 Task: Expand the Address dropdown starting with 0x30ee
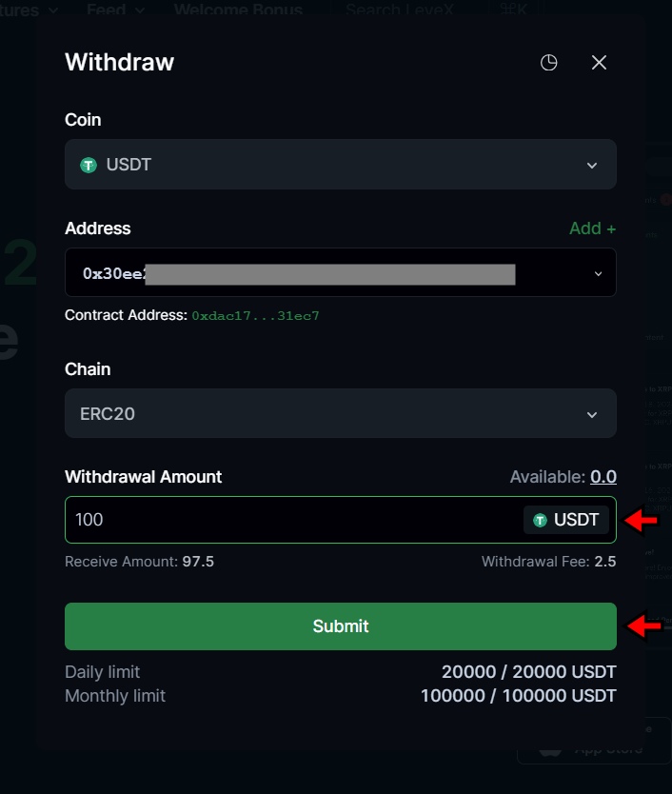pos(598,272)
